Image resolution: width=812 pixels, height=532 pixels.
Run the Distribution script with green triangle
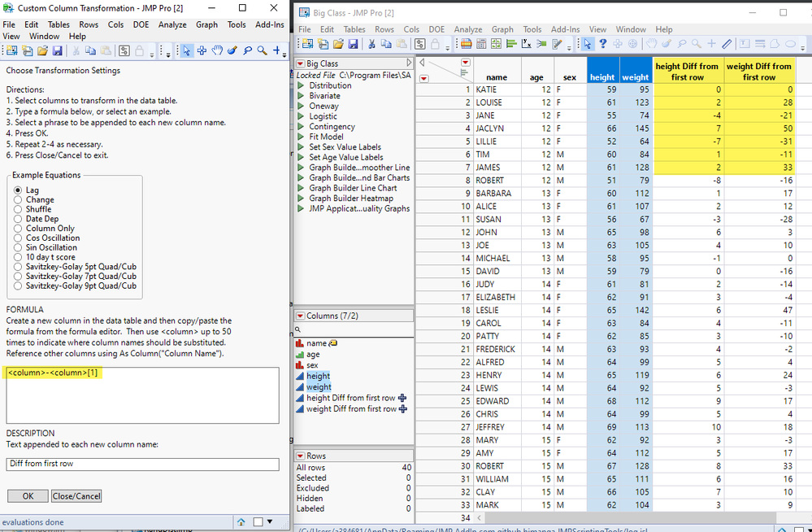click(x=301, y=85)
